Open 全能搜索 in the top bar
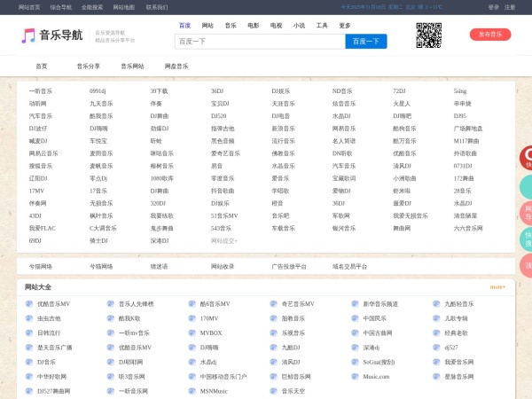Image resolution: width=532 pixels, height=399 pixels. pyautogui.click(x=92, y=7)
